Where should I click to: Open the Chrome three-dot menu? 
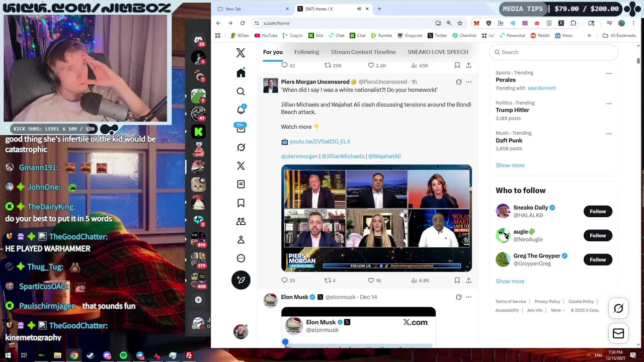pyautogui.click(x=634, y=23)
